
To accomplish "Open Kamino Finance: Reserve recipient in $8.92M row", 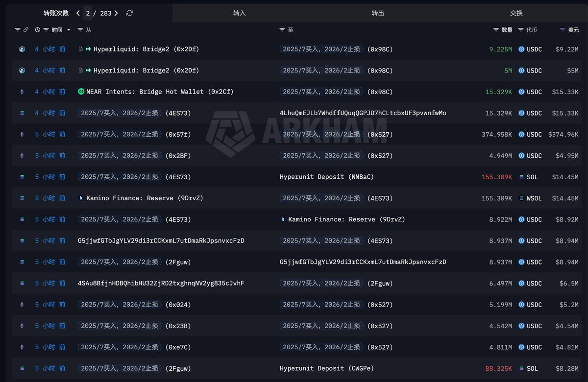I will point(346,219).
